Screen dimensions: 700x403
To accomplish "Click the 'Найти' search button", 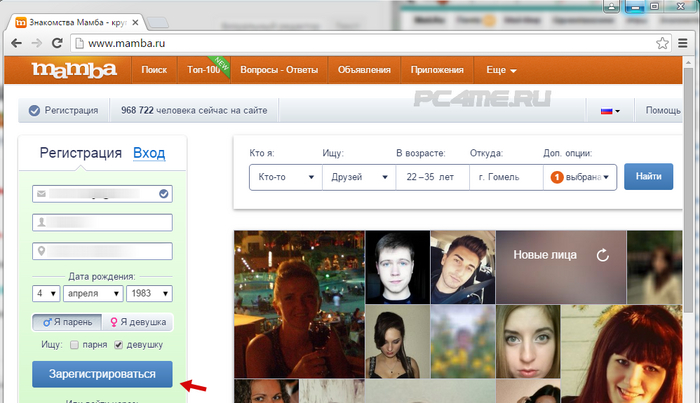I will pyautogui.click(x=647, y=176).
